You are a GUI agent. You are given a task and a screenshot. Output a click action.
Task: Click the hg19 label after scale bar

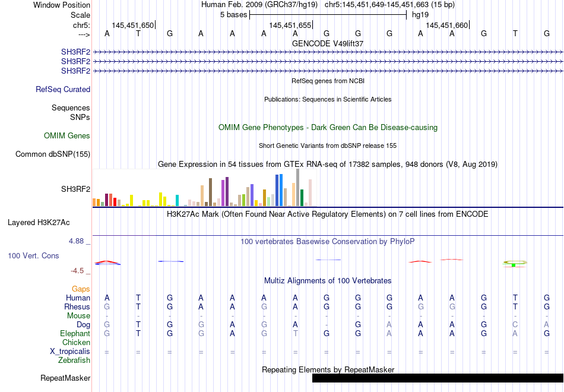click(420, 15)
